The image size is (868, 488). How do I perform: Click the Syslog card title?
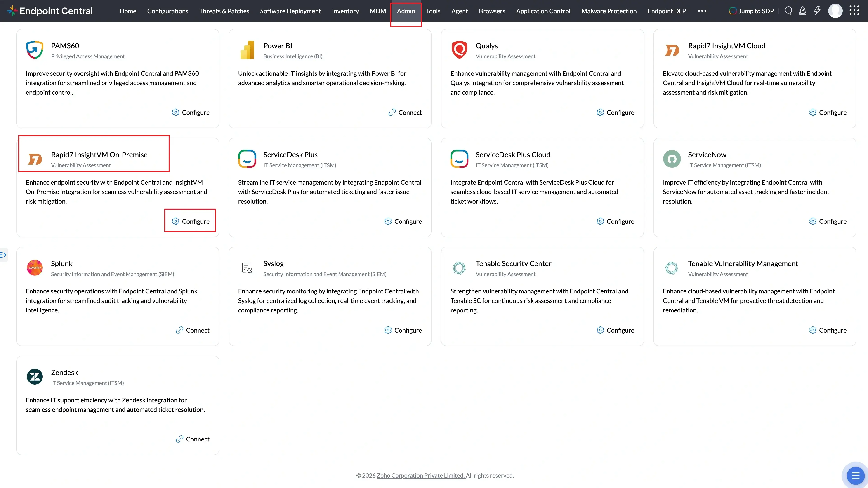[273, 263]
